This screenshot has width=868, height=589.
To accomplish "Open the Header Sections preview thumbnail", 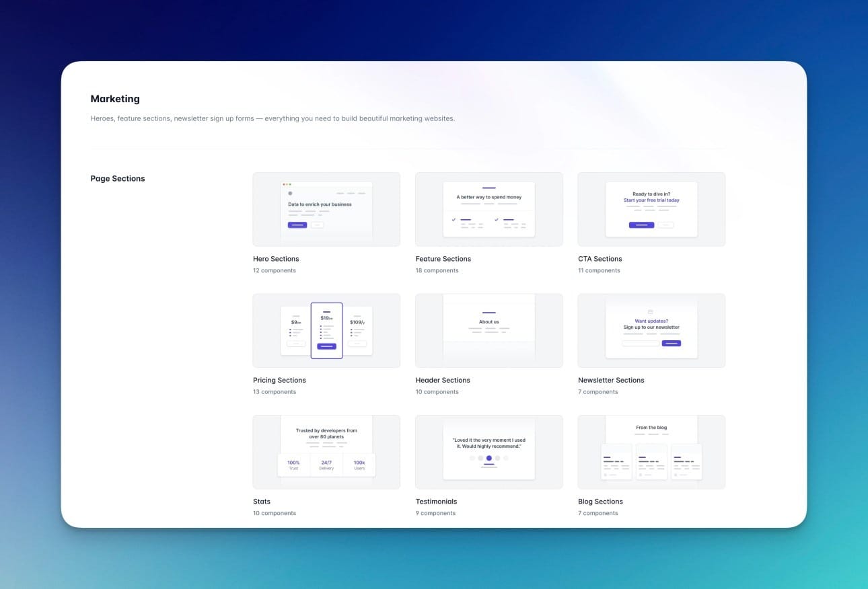I will point(489,330).
